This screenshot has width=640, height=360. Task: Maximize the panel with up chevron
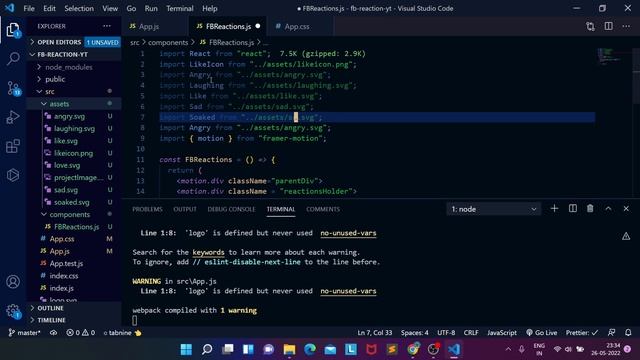(608, 209)
